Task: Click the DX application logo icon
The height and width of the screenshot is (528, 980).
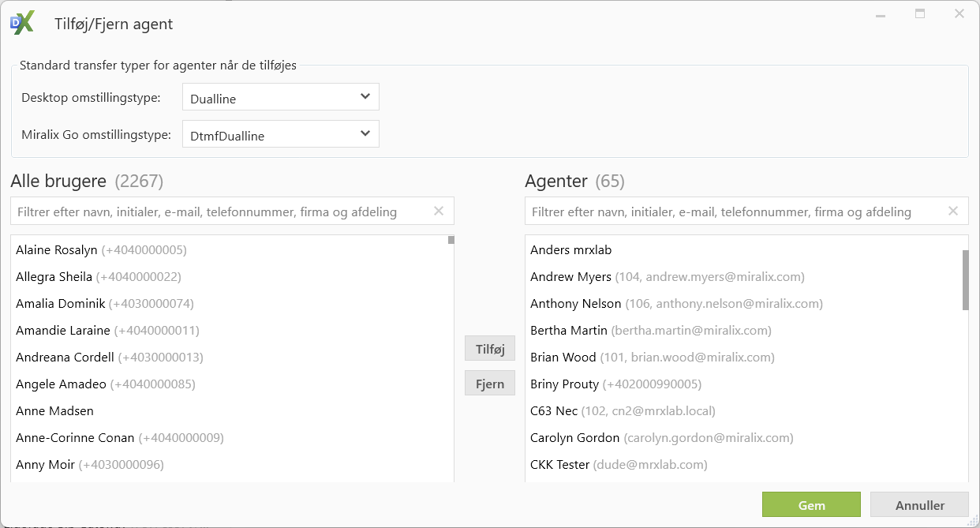Action: point(22,23)
